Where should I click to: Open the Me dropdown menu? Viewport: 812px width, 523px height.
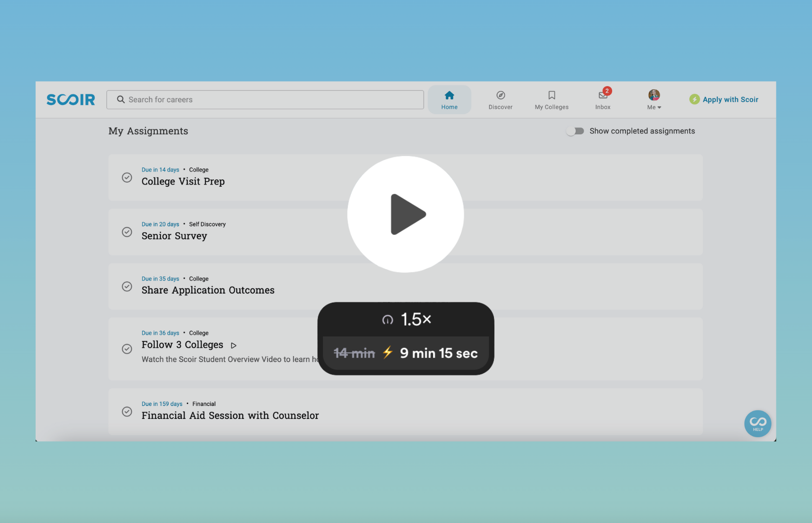coord(654,107)
